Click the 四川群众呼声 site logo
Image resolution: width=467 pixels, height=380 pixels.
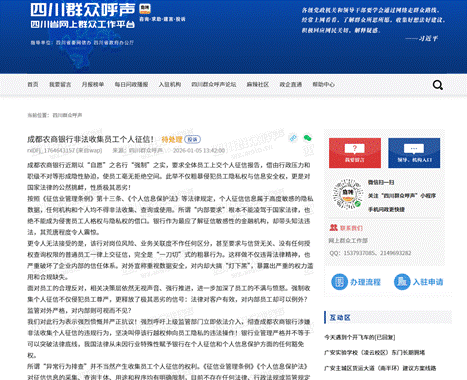tap(83, 16)
